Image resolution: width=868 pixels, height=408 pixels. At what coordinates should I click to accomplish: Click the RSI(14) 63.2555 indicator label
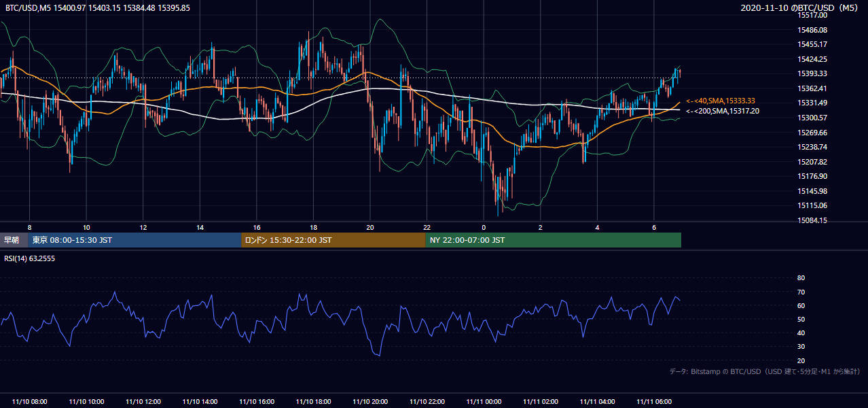(x=30, y=258)
